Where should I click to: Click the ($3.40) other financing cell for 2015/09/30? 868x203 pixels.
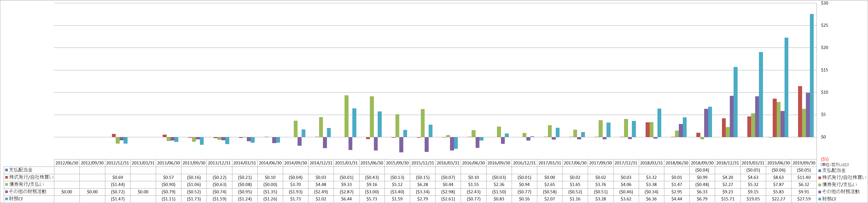tap(397, 192)
